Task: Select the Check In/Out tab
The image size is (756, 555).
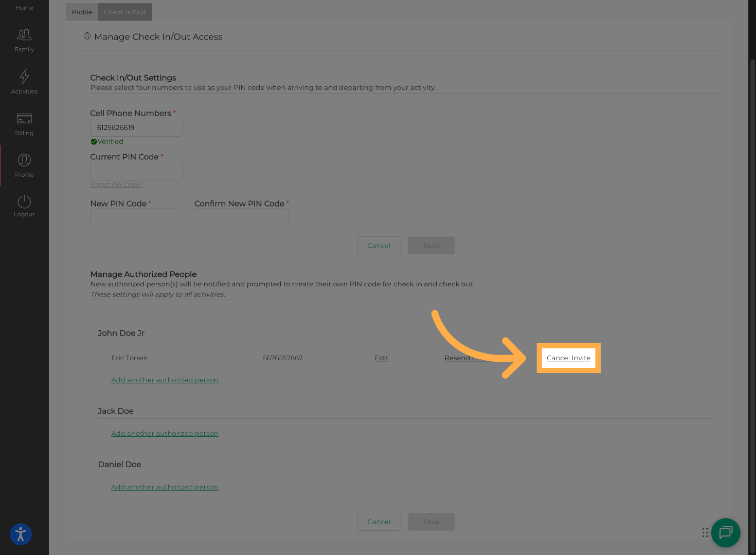Action: 125,12
